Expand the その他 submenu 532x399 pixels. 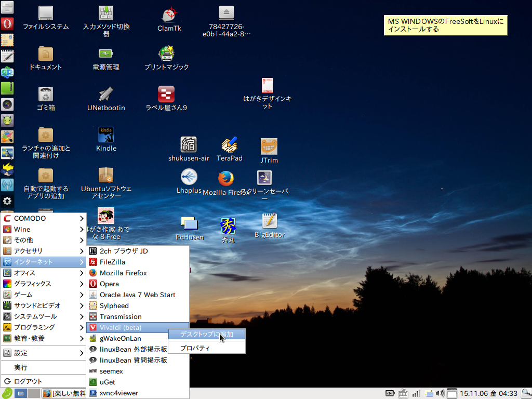(x=44, y=240)
